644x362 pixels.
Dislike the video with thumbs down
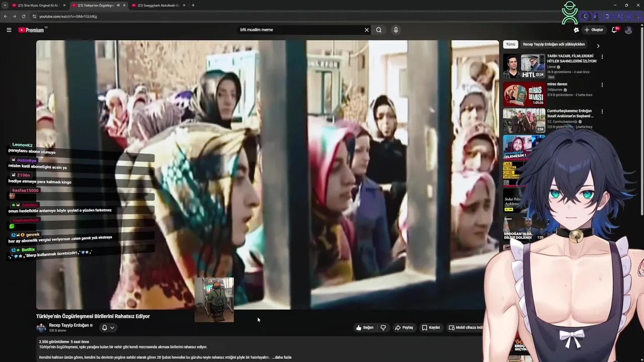coord(383,327)
